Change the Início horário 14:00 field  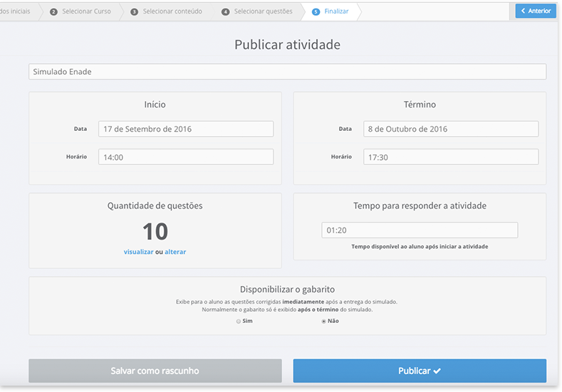[x=186, y=157]
